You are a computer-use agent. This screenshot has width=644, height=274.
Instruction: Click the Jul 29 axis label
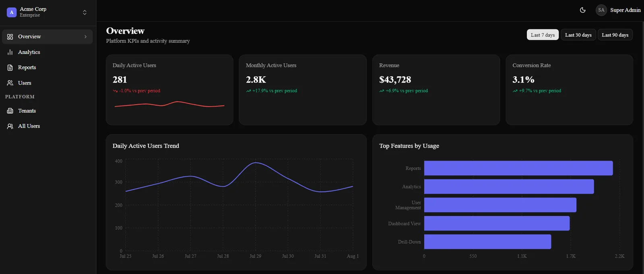pyautogui.click(x=255, y=256)
